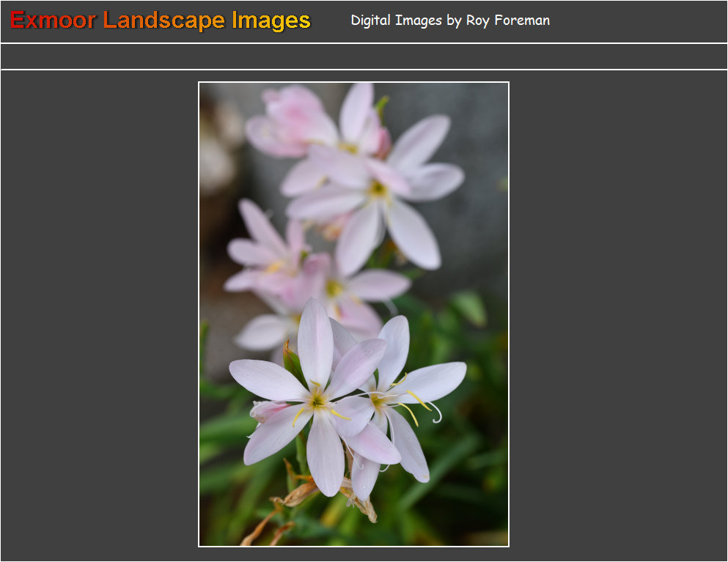Click the yellow center of the upper blurred flower
The height and width of the screenshot is (562, 728).
(378, 190)
